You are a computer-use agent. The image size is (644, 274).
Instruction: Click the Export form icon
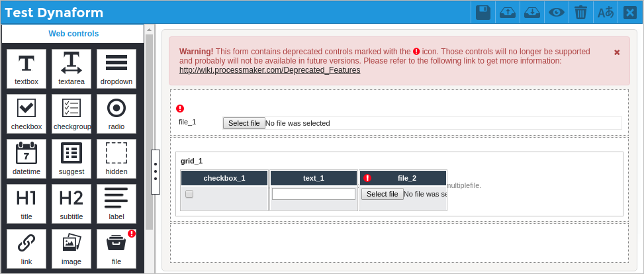pos(508,13)
